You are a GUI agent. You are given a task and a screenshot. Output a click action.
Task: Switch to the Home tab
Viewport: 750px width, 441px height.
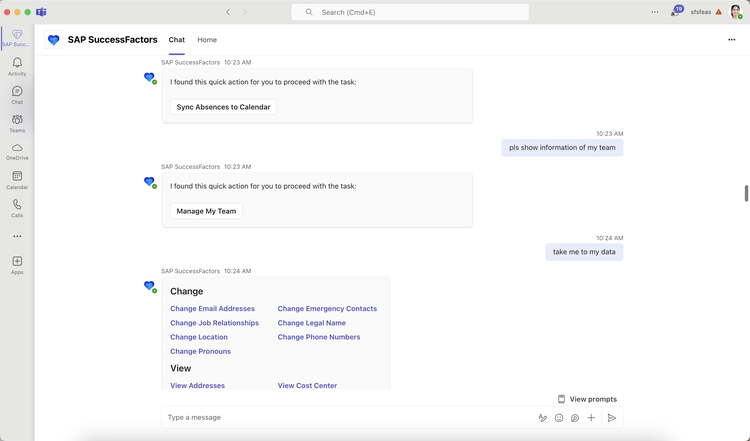tap(207, 40)
